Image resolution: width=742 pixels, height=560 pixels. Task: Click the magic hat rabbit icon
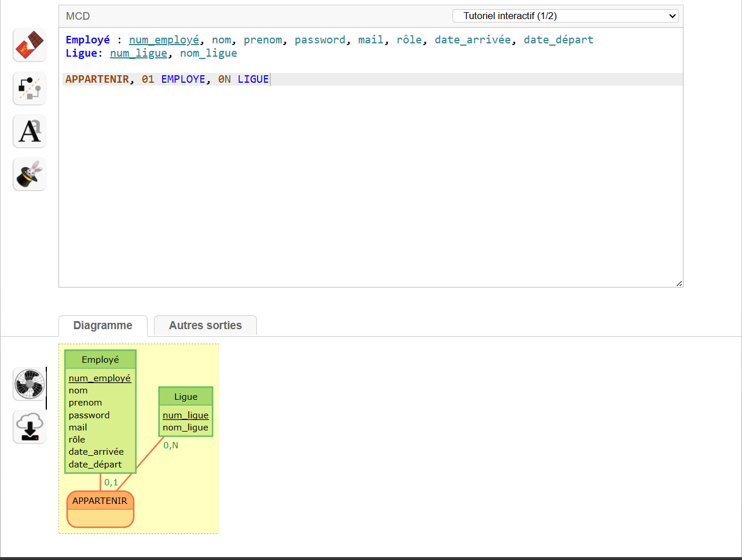coord(30,174)
